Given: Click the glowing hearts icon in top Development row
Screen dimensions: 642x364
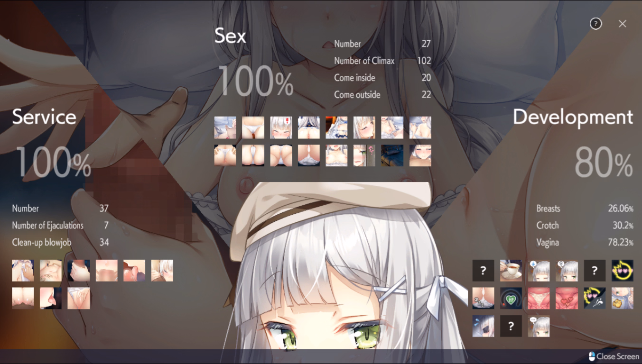Looking at the screenshot, I should coord(622,271).
